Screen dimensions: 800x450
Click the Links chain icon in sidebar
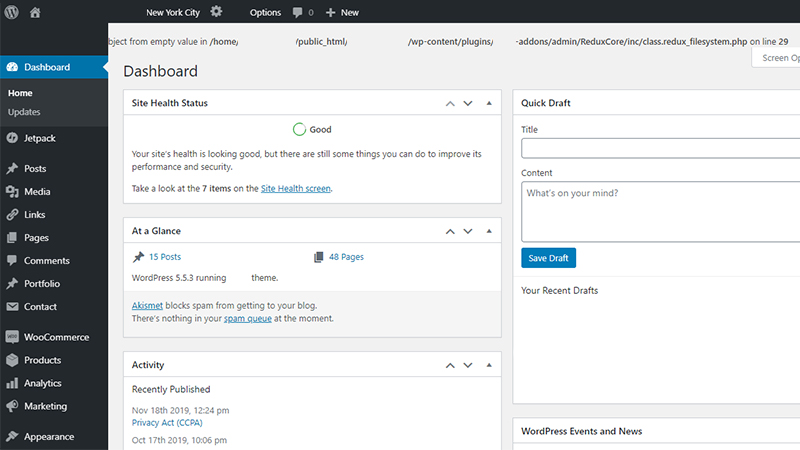click(12, 214)
